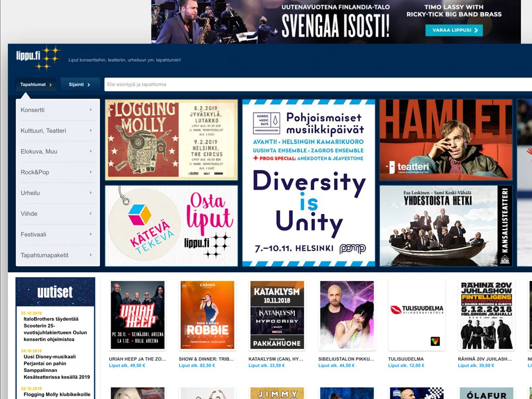Image resolution: width=532 pixels, height=399 pixels.
Task: Open RÄHINÄ 20V JUHLASH... title link
Action: point(485,359)
